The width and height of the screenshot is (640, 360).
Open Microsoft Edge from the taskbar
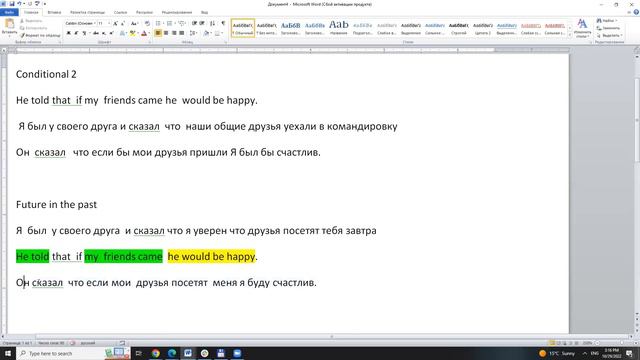point(172,353)
